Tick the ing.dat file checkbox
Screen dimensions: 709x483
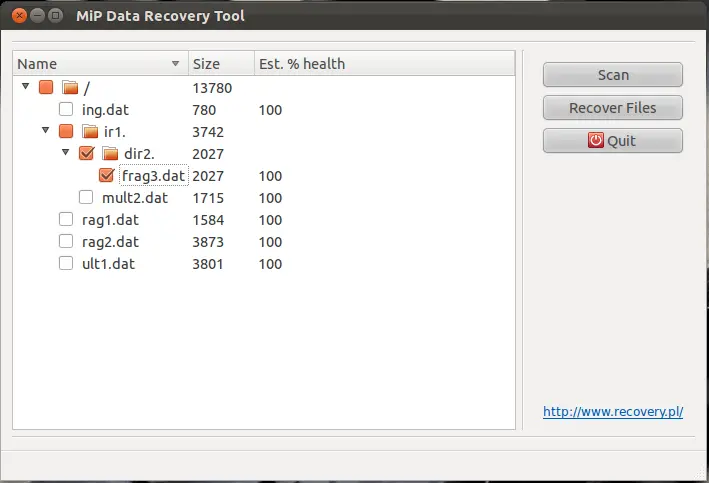pyautogui.click(x=66, y=110)
